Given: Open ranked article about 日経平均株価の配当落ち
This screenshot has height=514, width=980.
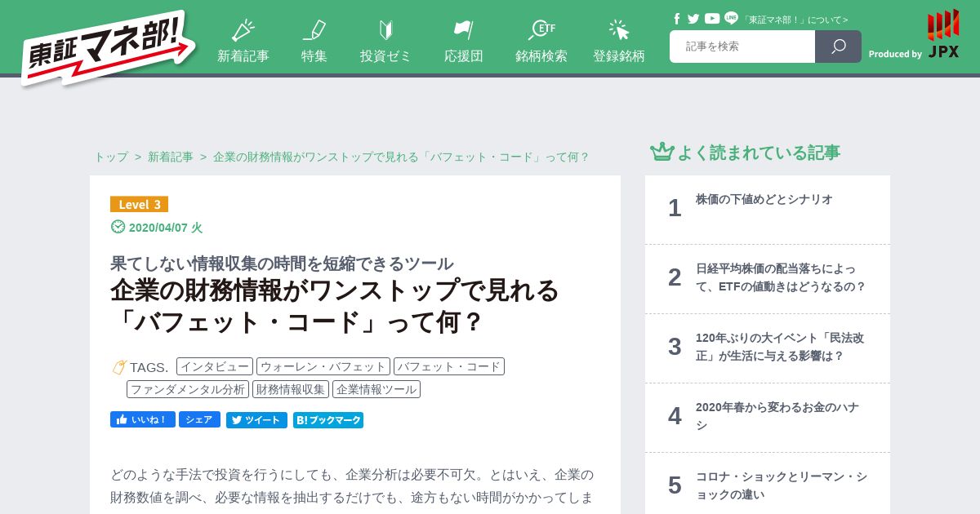Looking at the screenshot, I should (781, 277).
